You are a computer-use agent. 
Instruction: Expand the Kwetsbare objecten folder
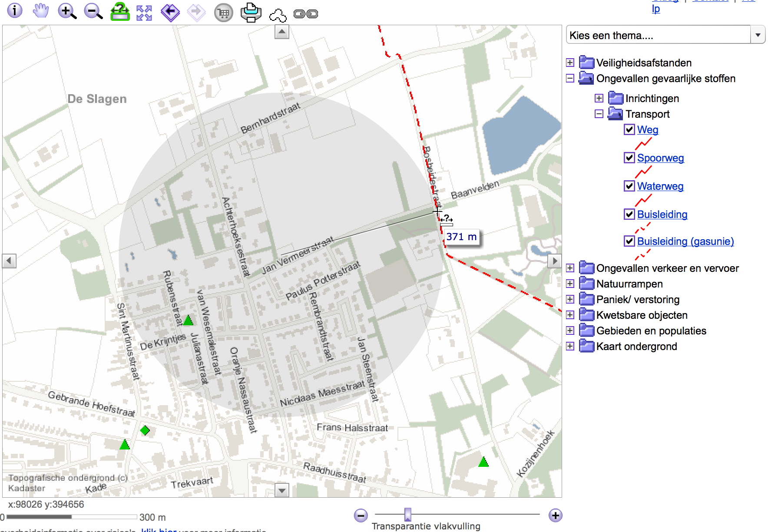coord(570,315)
